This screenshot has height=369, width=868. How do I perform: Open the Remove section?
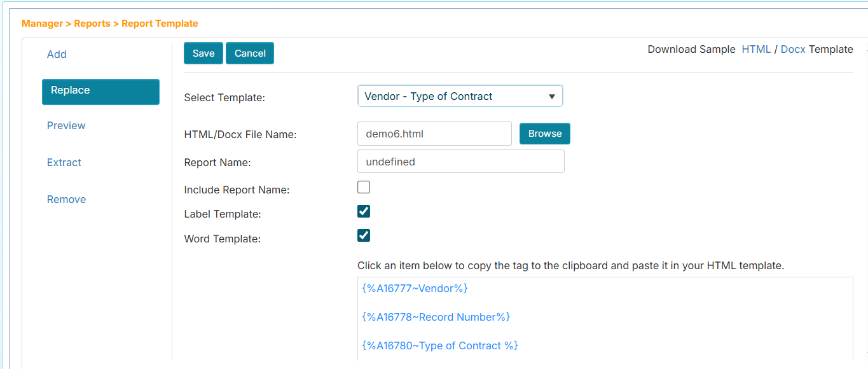click(66, 199)
